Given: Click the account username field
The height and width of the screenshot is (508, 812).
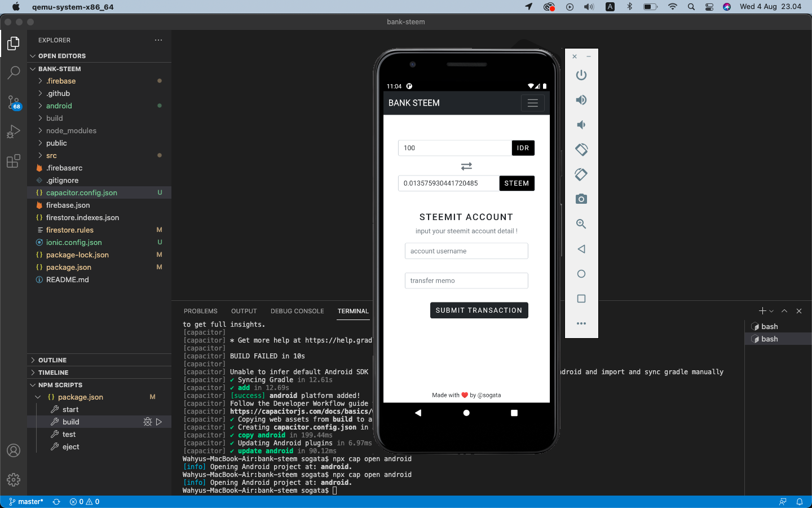Looking at the screenshot, I should (466, 251).
